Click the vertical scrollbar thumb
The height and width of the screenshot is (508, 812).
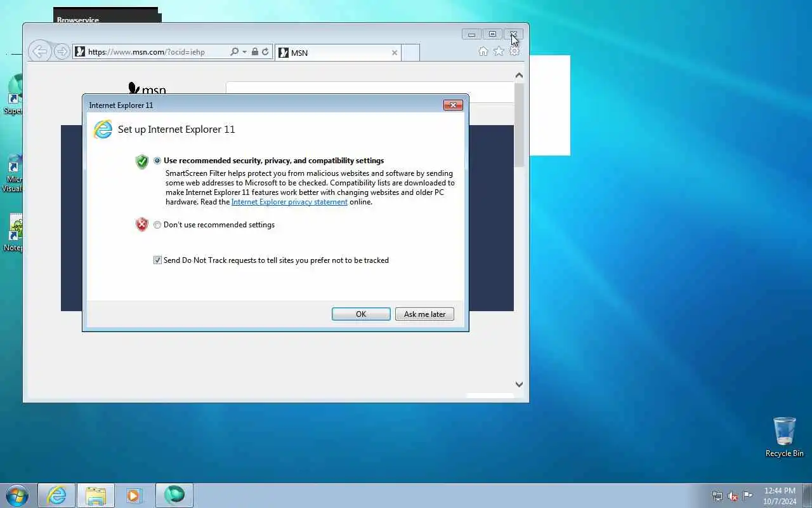pos(519,124)
